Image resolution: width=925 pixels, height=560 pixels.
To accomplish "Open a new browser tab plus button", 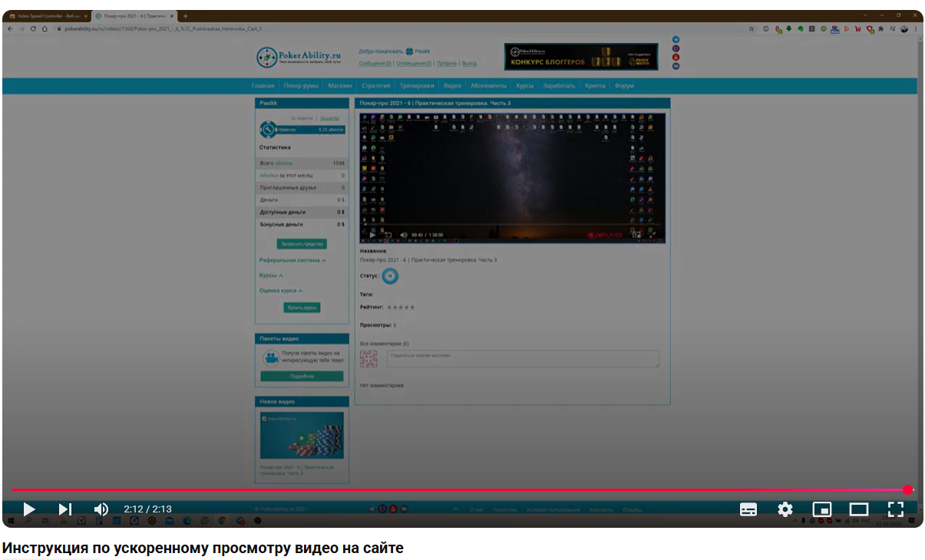I will [x=186, y=16].
